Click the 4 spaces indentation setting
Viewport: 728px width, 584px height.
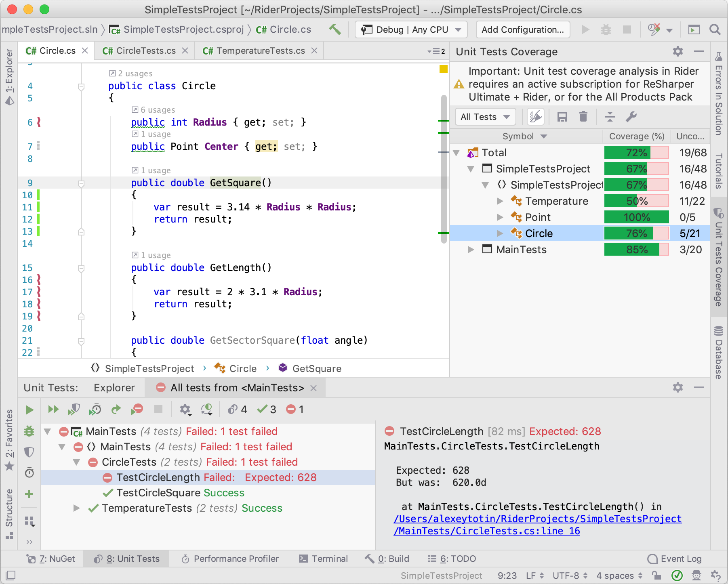pyautogui.click(x=619, y=575)
